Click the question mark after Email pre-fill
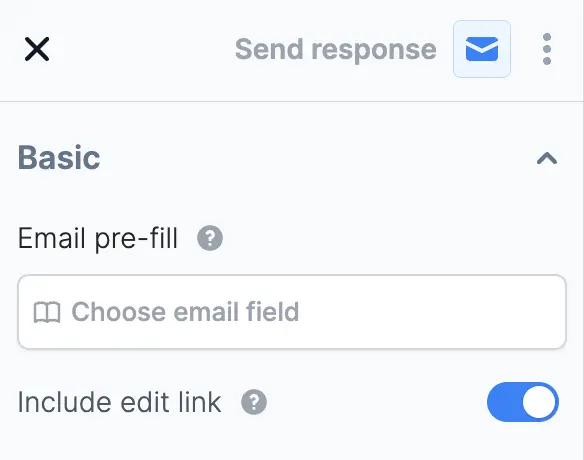This screenshot has width=584, height=460. coord(210,238)
